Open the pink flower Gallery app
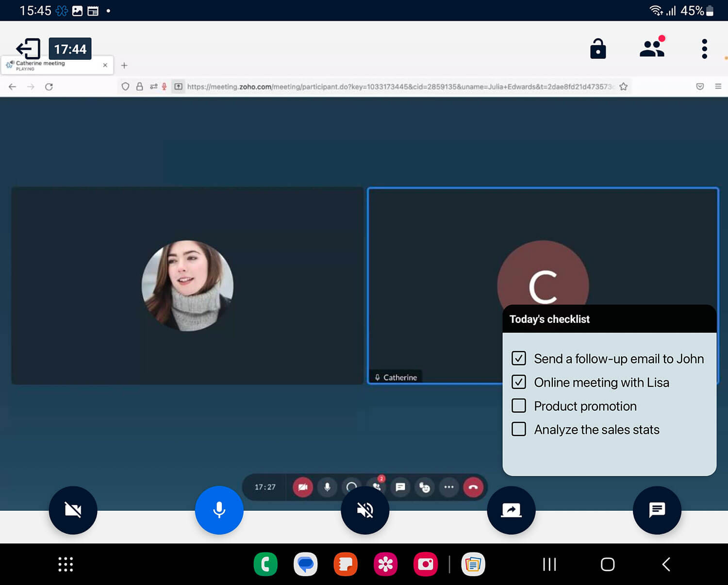This screenshot has height=585, width=728. click(386, 564)
